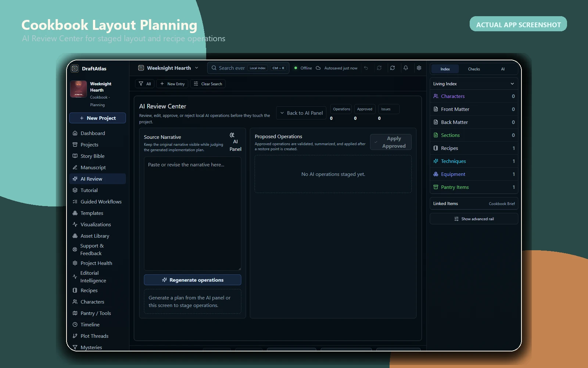Open Guided Workflows
Image resolution: width=588 pixels, height=368 pixels.
(x=97, y=202)
